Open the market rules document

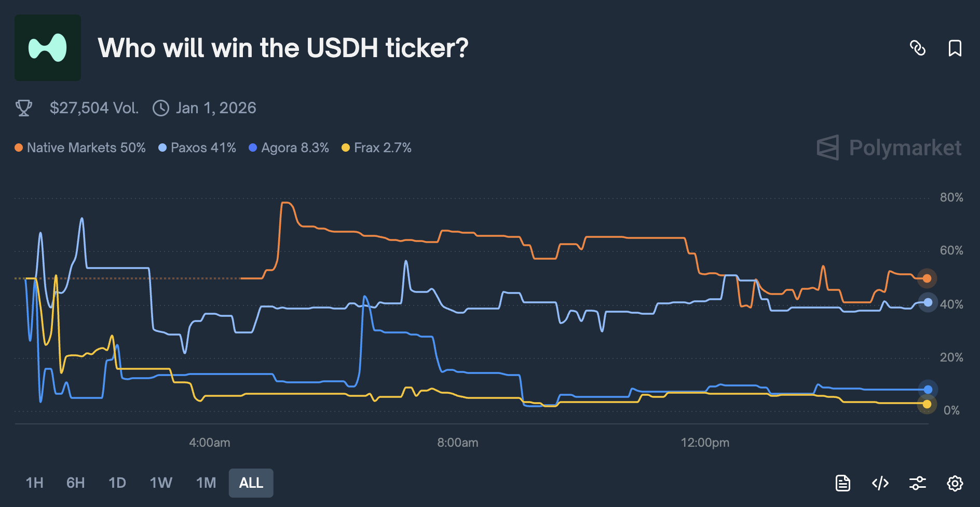point(843,483)
